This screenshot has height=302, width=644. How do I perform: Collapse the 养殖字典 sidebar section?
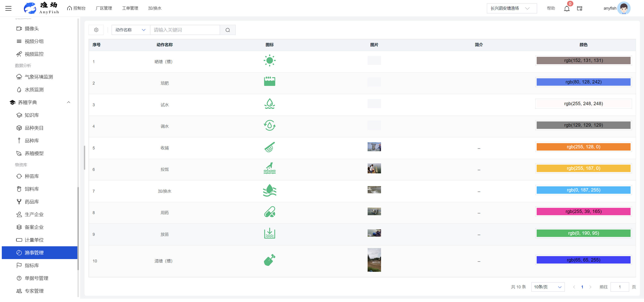pyautogui.click(x=68, y=102)
